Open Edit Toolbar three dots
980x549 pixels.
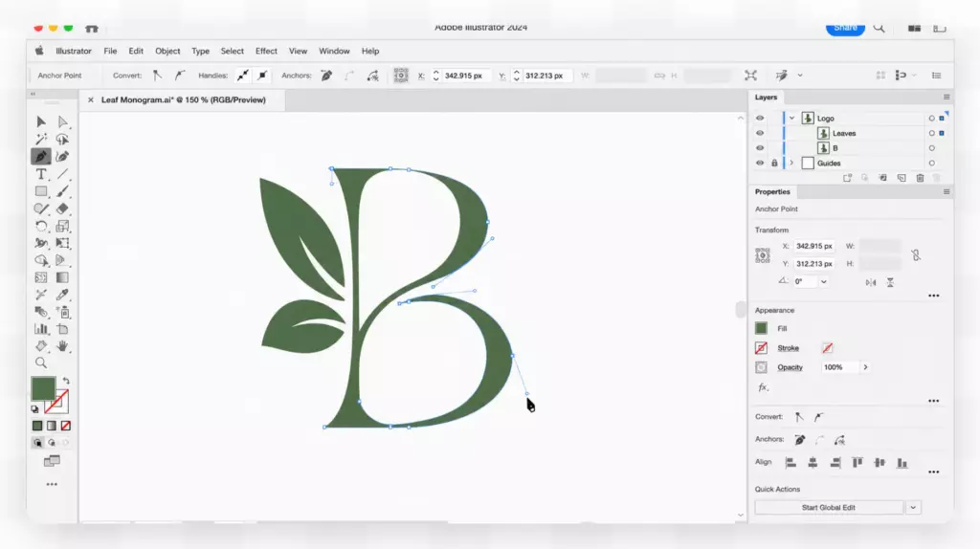(52, 484)
